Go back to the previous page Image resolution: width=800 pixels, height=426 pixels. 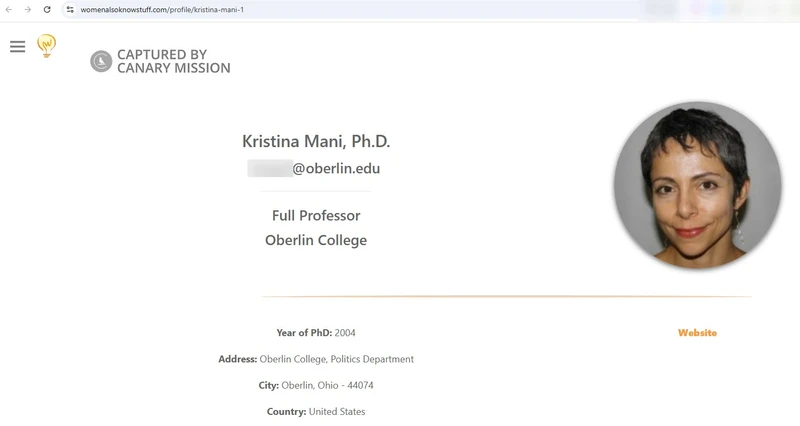(9, 10)
